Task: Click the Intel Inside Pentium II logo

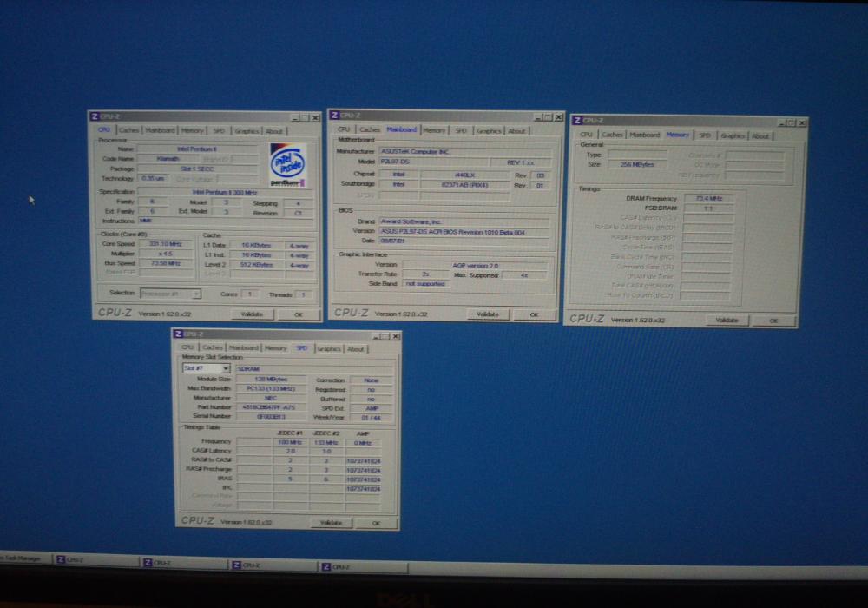Action: [x=287, y=165]
